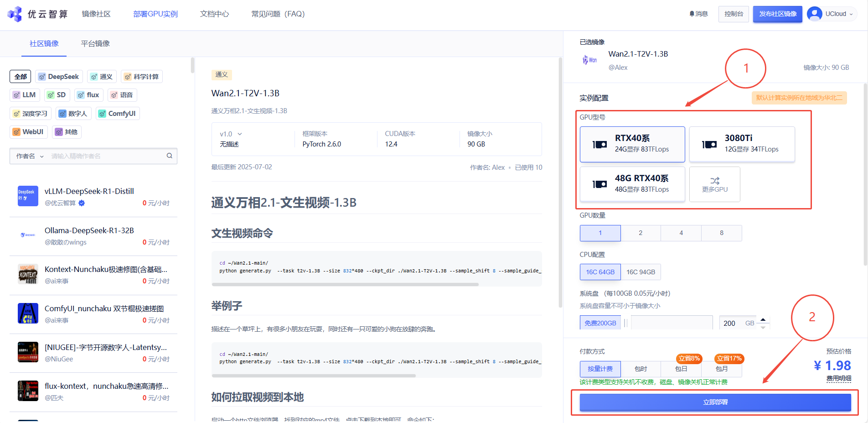The height and width of the screenshot is (423, 868).
Task: Open 文档中心 nav item
Action: (215, 14)
